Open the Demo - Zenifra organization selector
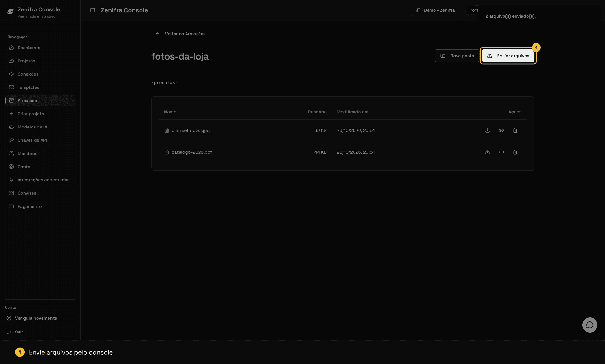This screenshot has height=364, width=605. pos(435,10)
